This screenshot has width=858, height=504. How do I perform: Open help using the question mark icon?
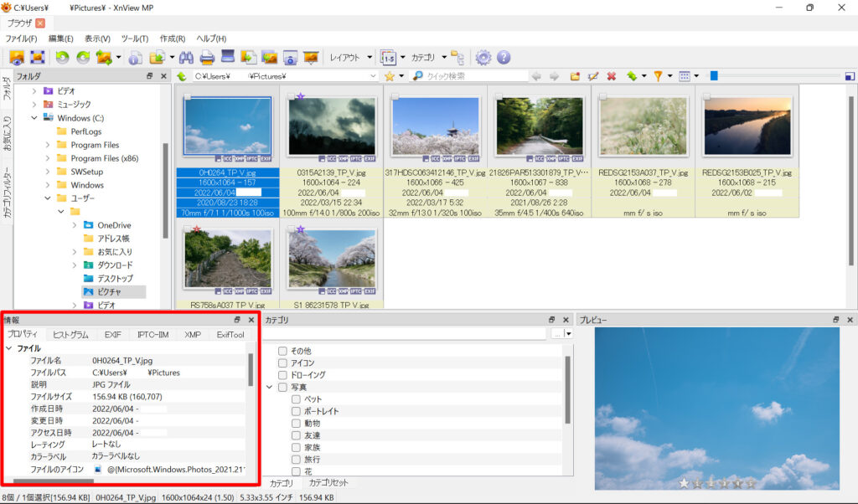tap(504, 57)
